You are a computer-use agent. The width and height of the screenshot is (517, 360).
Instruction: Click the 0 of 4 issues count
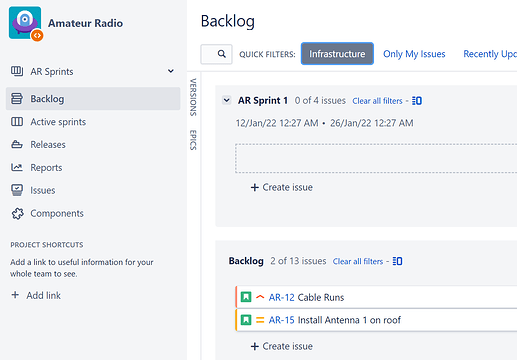[320, 100]
